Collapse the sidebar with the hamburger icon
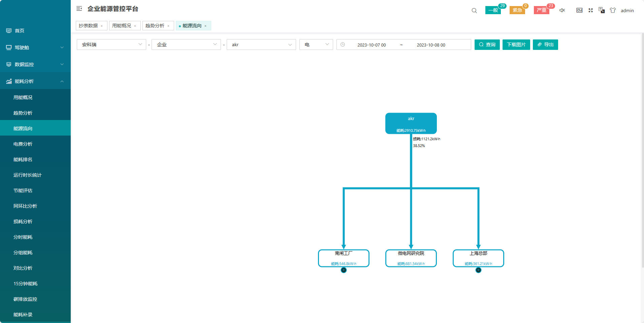 point(79,9)
